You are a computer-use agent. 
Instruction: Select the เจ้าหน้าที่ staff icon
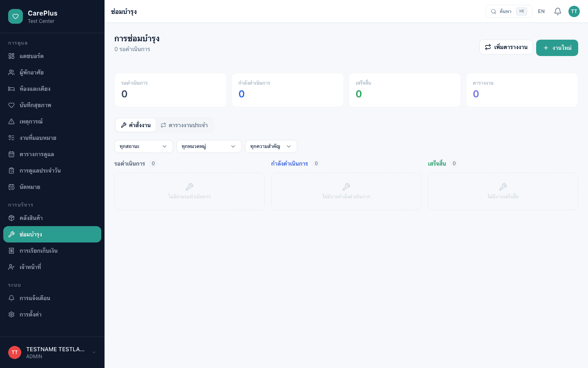[x=11, y=267]
